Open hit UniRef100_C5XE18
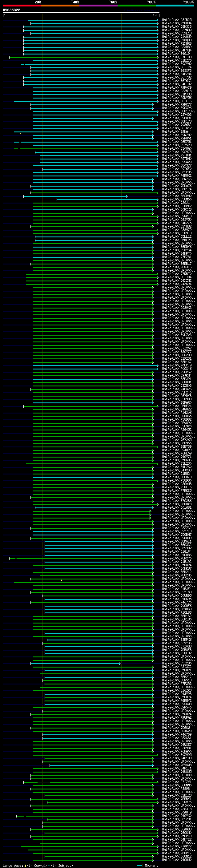This screenshot has width=197, height=868. click(x=177, y=33)
